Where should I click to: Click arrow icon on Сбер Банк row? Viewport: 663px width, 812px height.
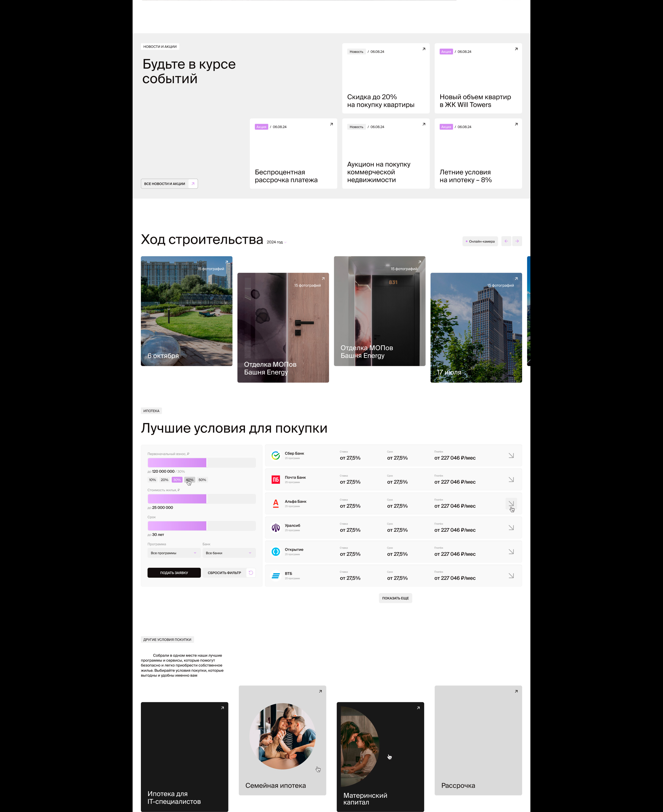tap(511, 455)
